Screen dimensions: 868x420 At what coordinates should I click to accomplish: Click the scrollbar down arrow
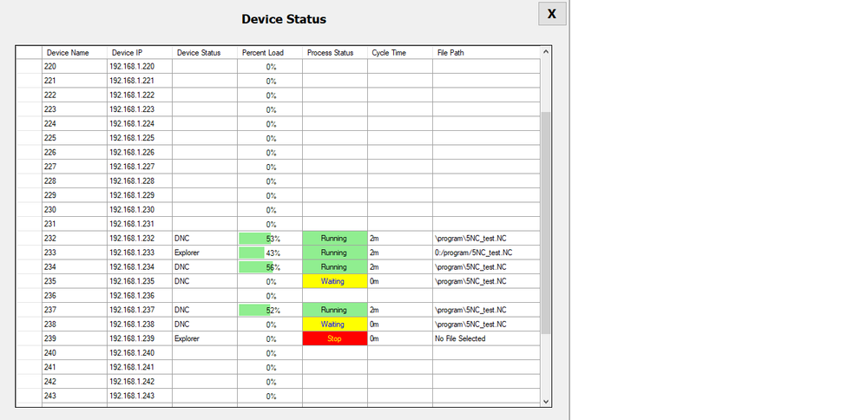click(x=546, y=401)
